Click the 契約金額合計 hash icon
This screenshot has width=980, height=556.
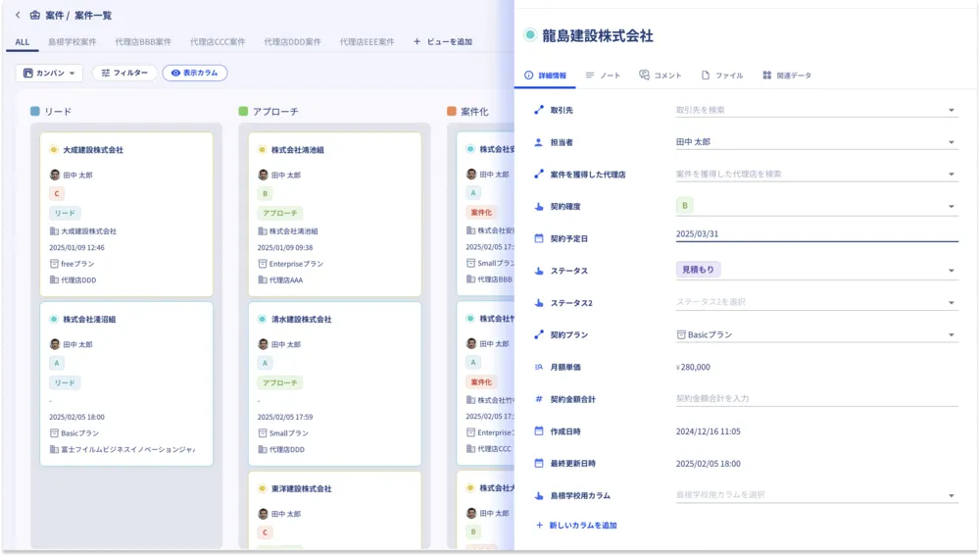click(x=539, y=399)
